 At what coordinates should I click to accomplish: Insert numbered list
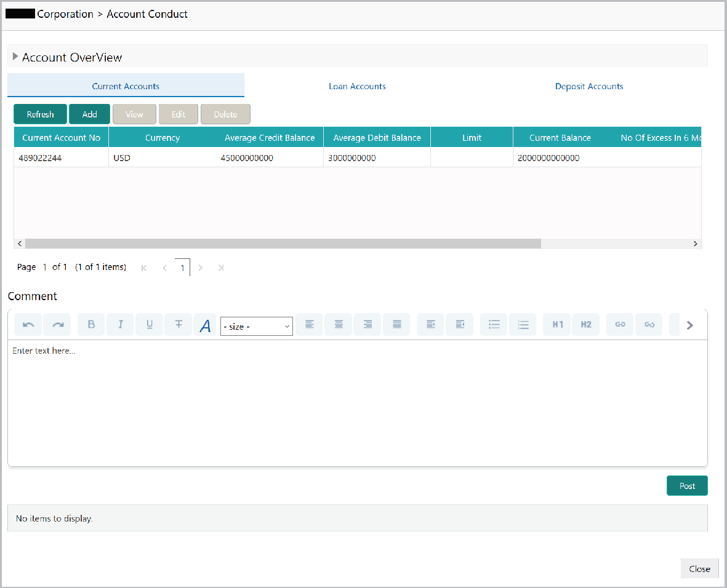click(x=523, y=324)
